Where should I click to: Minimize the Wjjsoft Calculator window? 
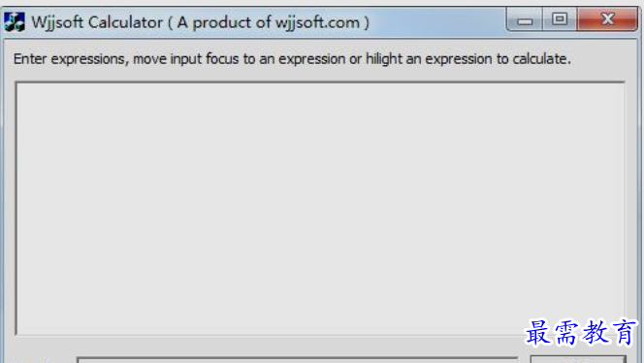tap(525, 19)
